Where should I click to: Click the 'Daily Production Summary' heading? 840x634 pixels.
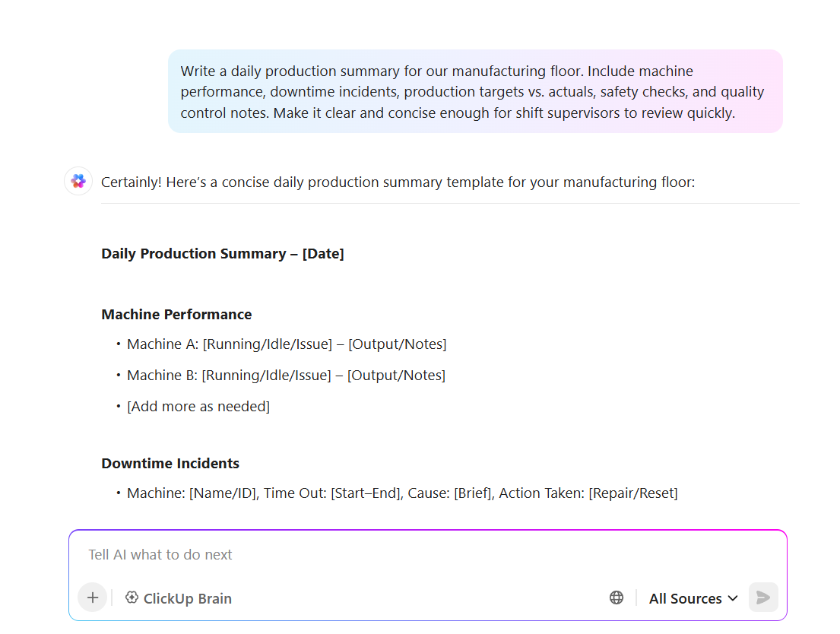click(x=194, y=253)
